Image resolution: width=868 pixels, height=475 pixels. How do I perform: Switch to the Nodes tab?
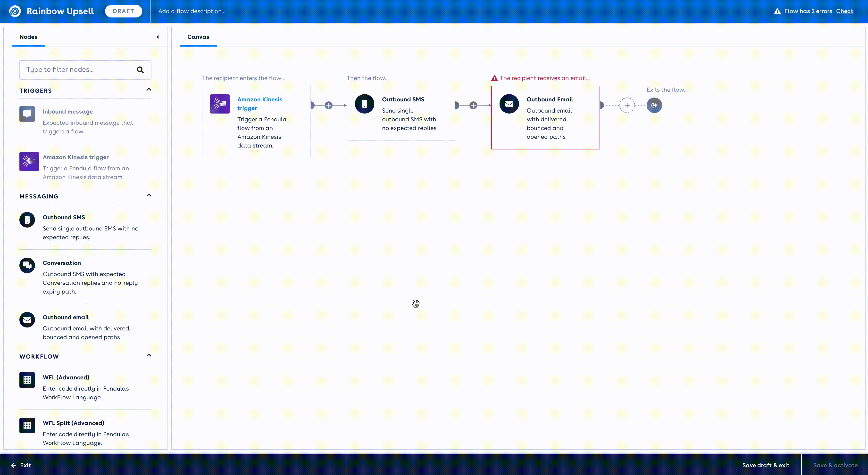coord(28,37)
